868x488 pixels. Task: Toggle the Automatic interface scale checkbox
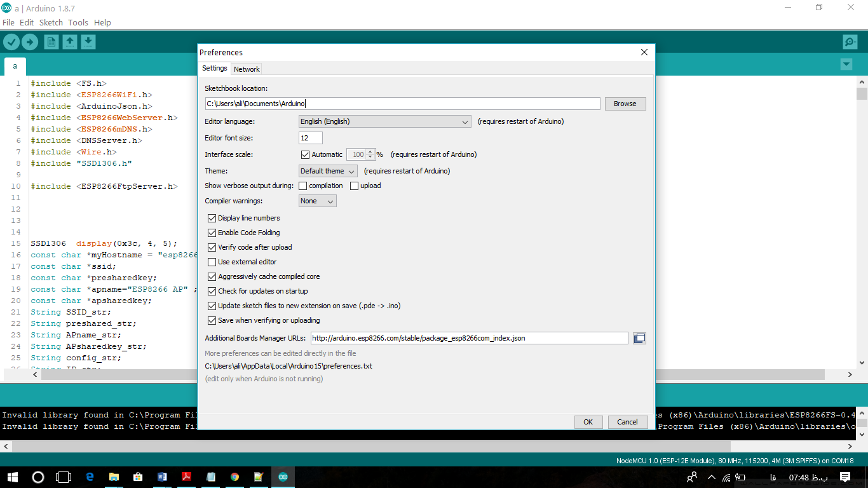pos(305,154)
